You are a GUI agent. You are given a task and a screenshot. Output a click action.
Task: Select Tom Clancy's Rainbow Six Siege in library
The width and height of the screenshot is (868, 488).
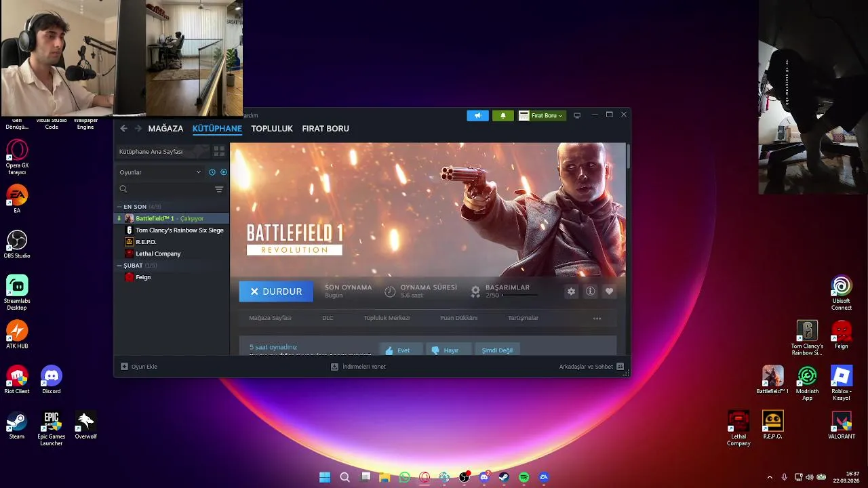pos(172,230)
